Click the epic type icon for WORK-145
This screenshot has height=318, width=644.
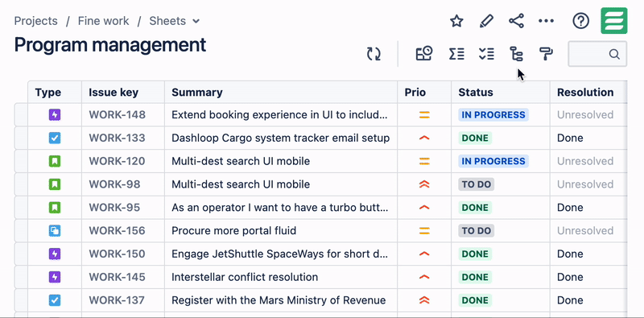55,277
